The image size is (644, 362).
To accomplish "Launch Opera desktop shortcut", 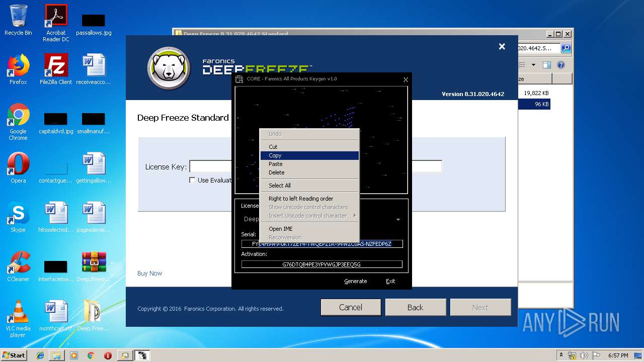I will (x=18, y=168).
